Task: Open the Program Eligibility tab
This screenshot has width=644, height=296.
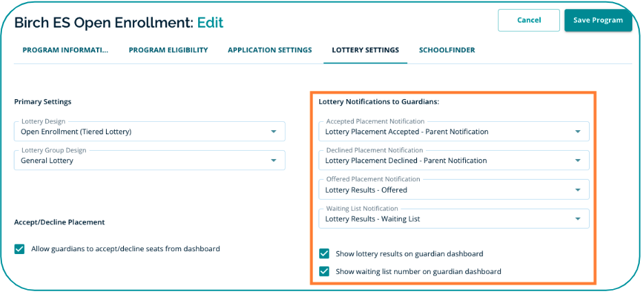Action: point(168,50)
